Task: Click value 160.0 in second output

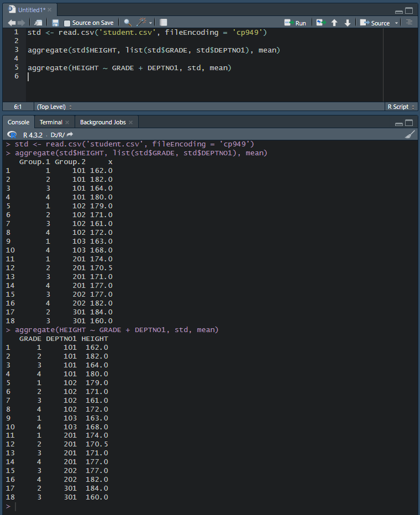Action: point(97,497)
